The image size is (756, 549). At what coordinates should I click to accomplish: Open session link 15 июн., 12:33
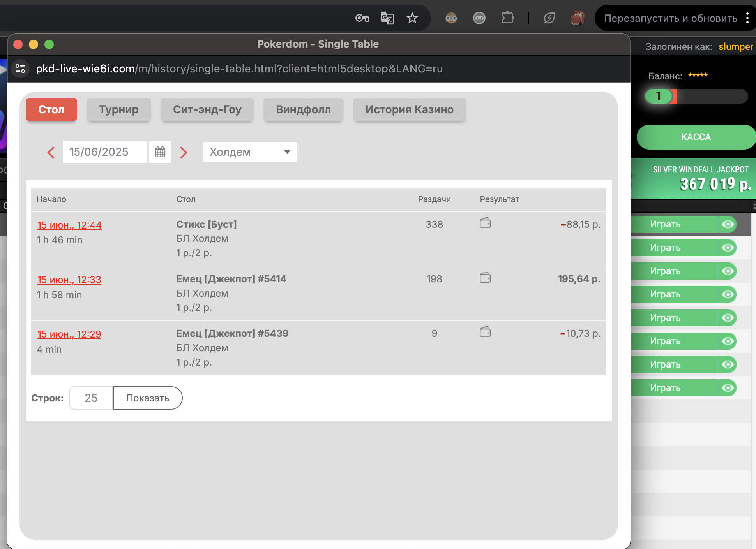(69, 280)
